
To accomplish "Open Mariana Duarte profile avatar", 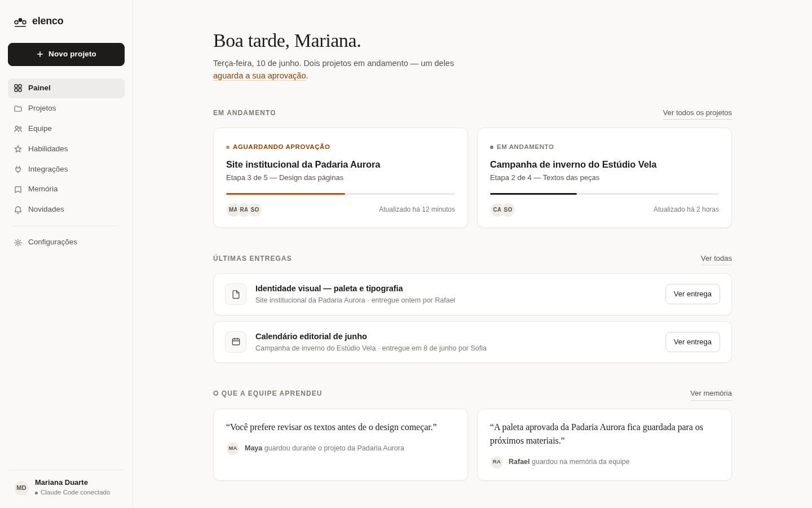I will [21, 488].
